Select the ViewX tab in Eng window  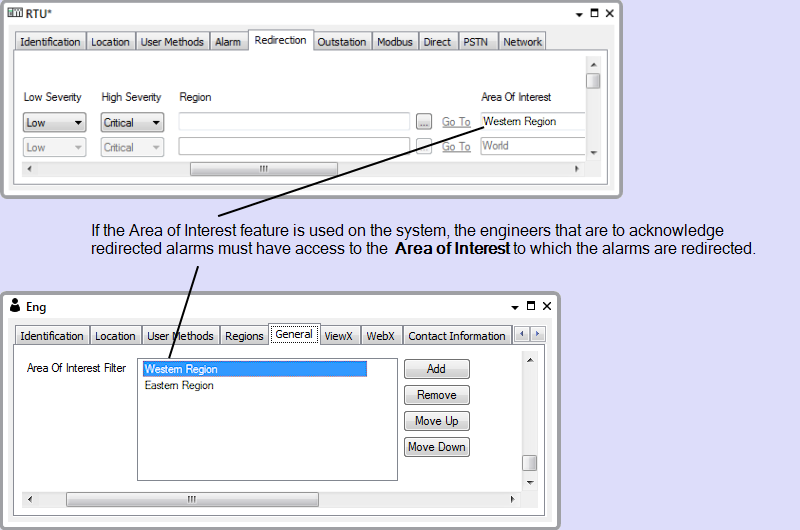click(338, 336)
